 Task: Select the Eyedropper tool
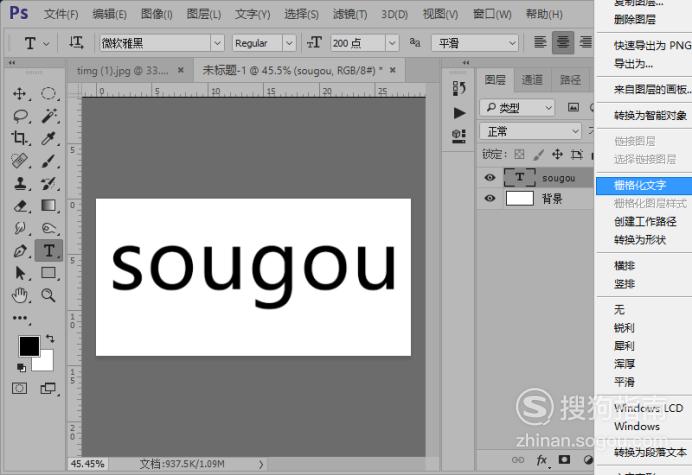point(49,138)
